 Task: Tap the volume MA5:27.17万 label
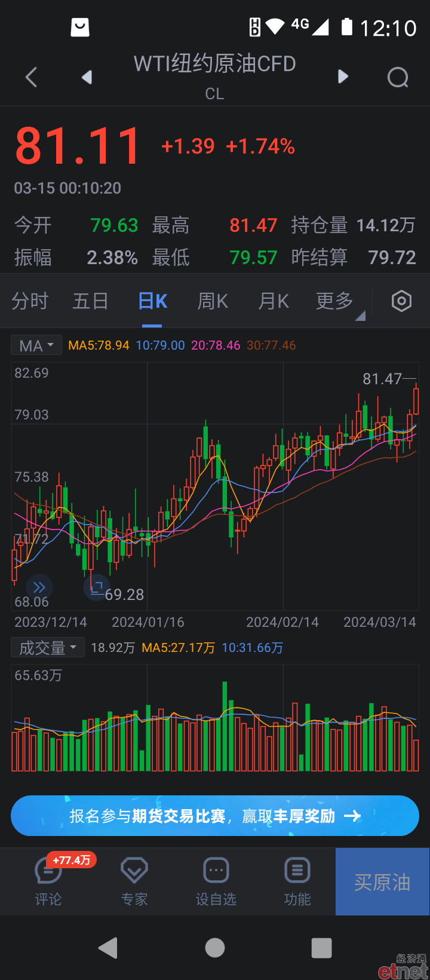click(x=179, y=648)
